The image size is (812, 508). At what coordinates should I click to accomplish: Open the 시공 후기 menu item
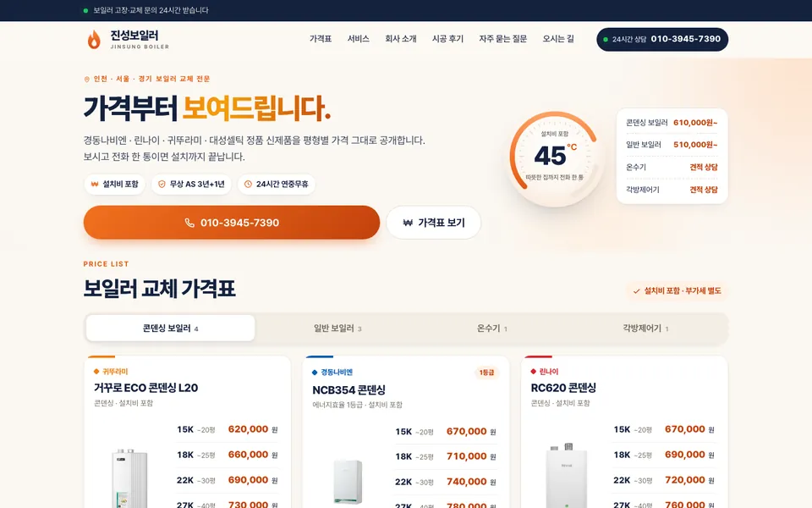(448, 39)
